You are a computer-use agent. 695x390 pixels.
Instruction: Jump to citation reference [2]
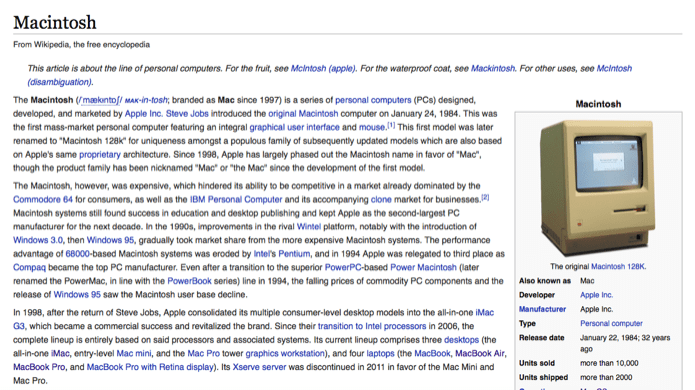[x=485, y=197]
